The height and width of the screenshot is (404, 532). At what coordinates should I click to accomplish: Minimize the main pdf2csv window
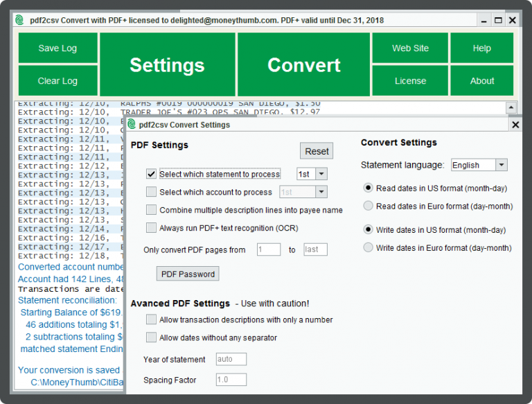pos(484,20)
